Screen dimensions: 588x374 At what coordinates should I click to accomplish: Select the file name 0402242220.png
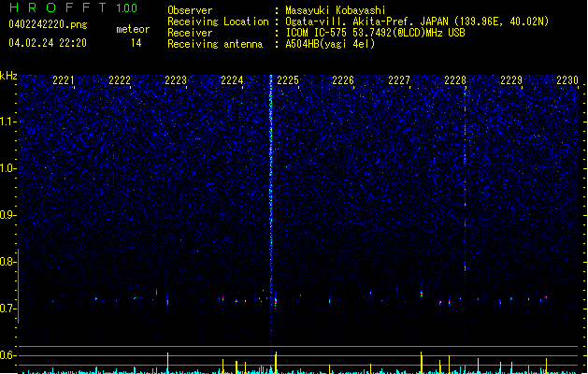48,24
